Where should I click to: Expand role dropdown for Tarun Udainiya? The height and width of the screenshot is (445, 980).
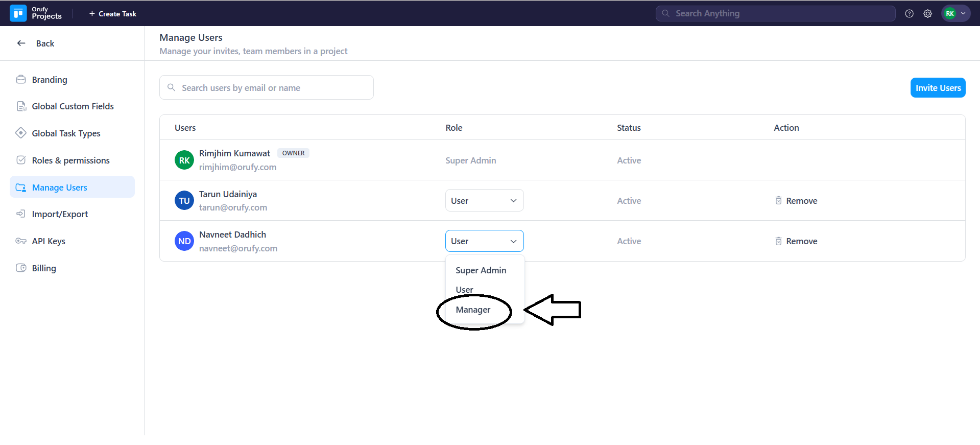click(x=484, y=201)
